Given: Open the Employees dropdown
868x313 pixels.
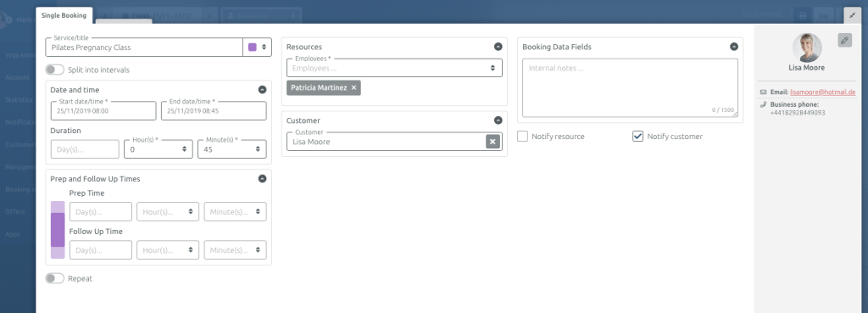Looking at the screenshot, I should pyautogui.click(x=394, y=68).
